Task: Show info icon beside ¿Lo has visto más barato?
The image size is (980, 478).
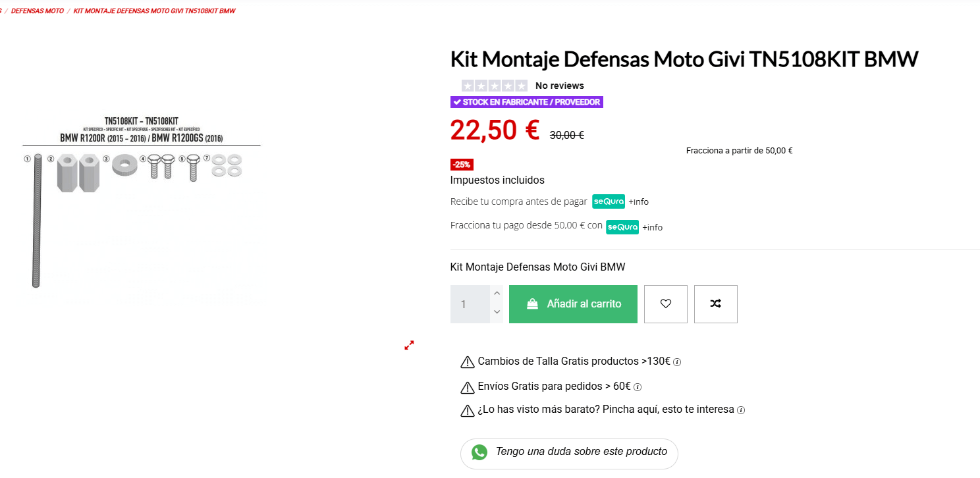Action: [741, 410]
